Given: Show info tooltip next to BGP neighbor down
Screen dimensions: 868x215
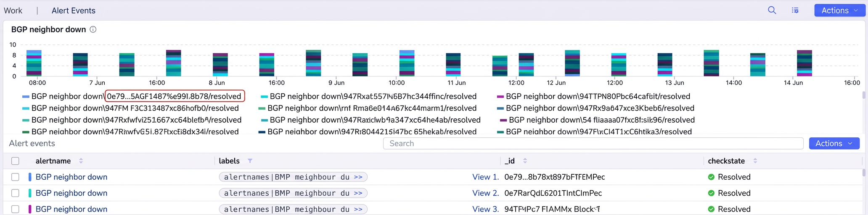Looking at the screenshot, I should (93, 29).
